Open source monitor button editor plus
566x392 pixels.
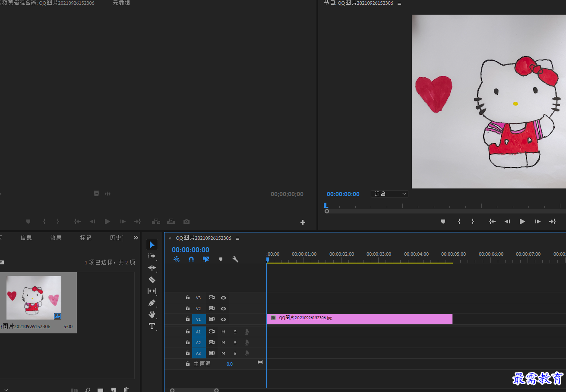coord(303,223)
